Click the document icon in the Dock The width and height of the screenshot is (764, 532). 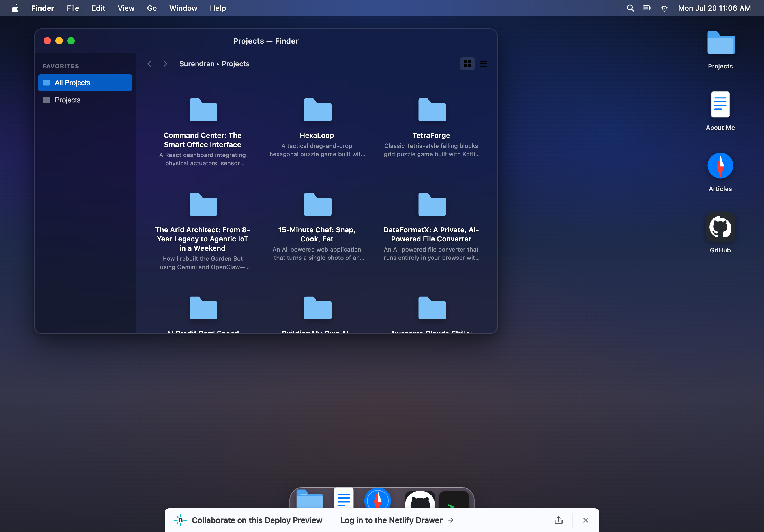(x=344, y=498)
